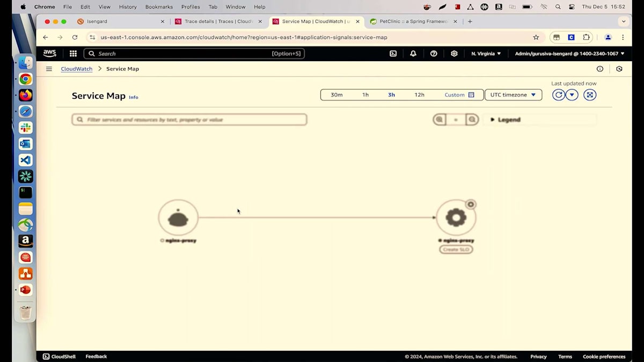Click the filter services and resources field
This screenshot has height=362, width=644.
[189, 120]
